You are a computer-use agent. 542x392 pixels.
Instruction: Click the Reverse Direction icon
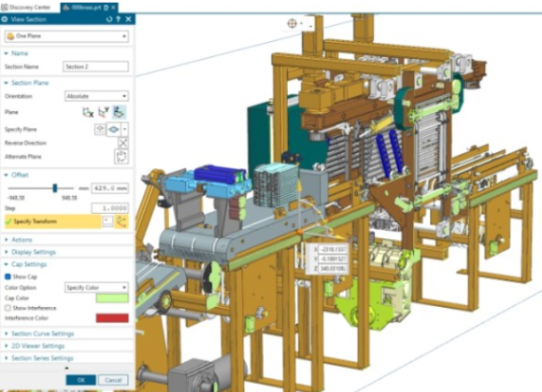pos(122,143)
